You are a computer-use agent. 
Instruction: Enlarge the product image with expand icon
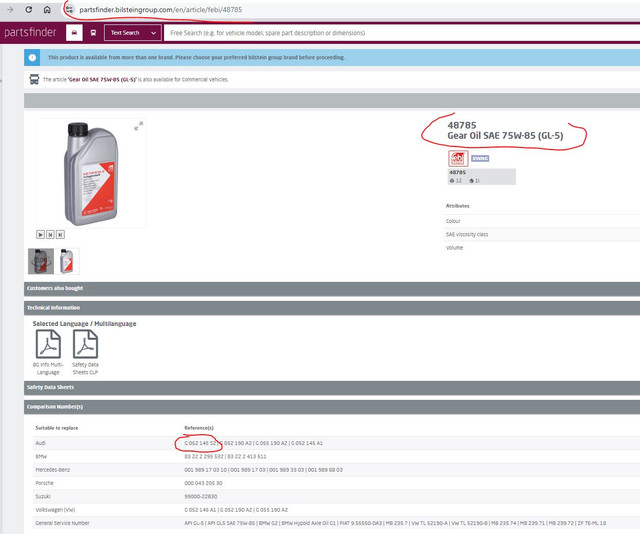pyautogui.click(x=139, y=126)
